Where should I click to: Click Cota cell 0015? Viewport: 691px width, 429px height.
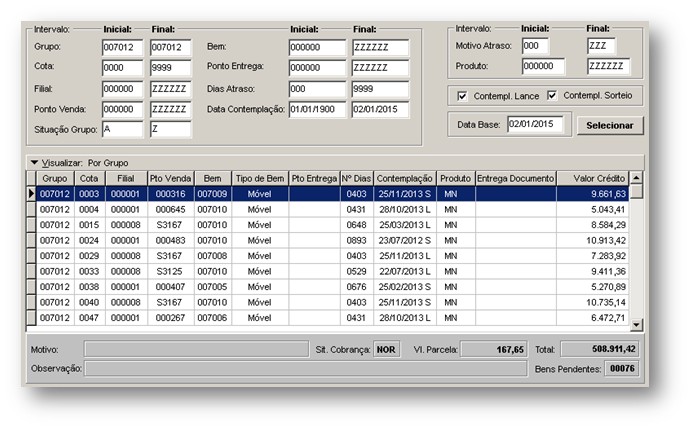click(x=89, y=225)
